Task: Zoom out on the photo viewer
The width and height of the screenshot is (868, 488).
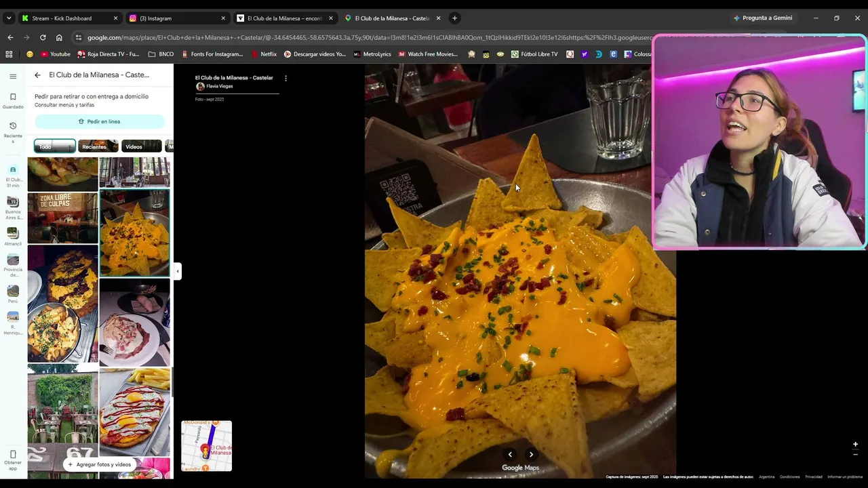Action: [x=855, y=455]
